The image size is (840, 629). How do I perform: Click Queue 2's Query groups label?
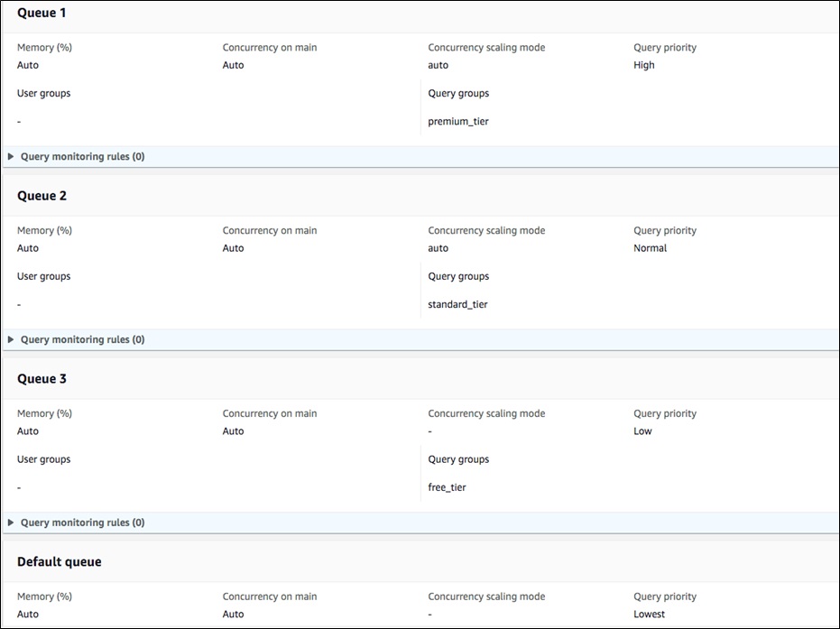point(458,276)
